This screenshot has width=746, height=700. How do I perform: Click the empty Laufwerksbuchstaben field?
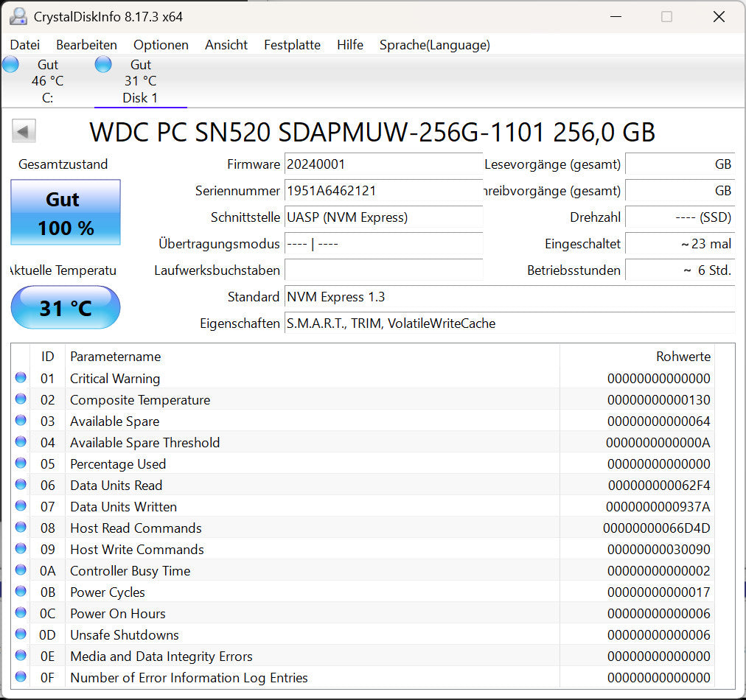(383, 270)
